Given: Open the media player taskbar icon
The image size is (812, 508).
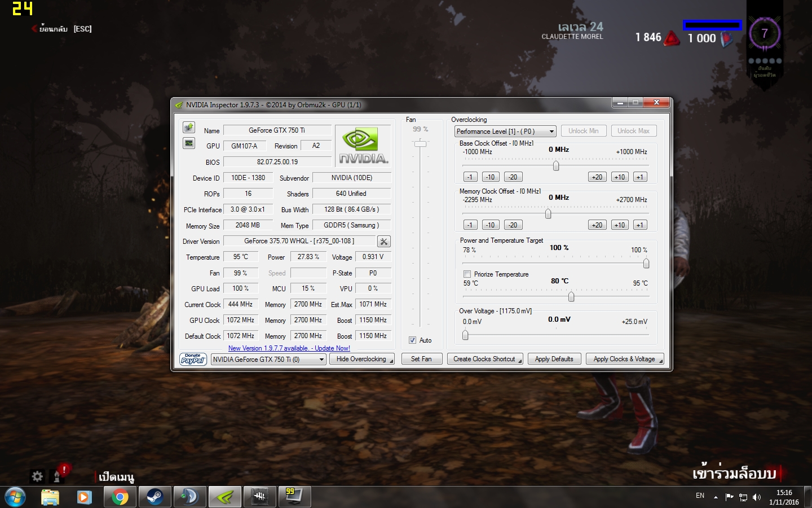Looking at the screenshot, I should point(85,497).
